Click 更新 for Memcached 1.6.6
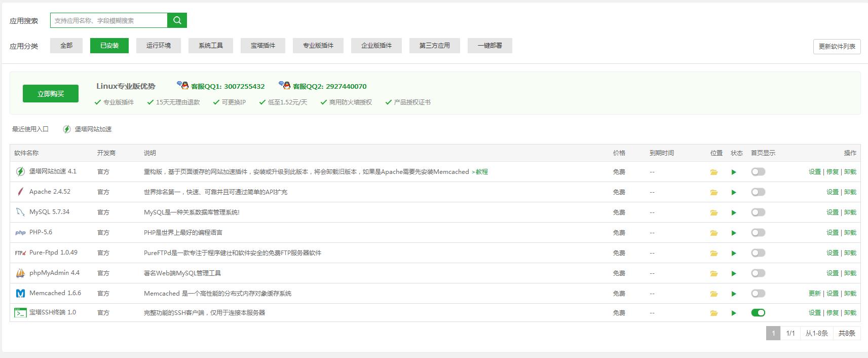This screenshot has width=868, height=358. pyautogui.click(x=815, y=294)
